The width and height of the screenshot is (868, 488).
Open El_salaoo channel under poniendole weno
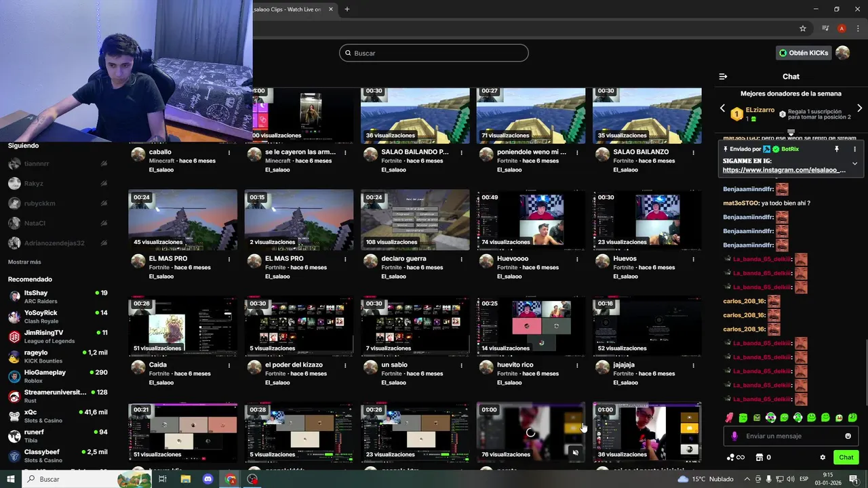click(509, 170)
